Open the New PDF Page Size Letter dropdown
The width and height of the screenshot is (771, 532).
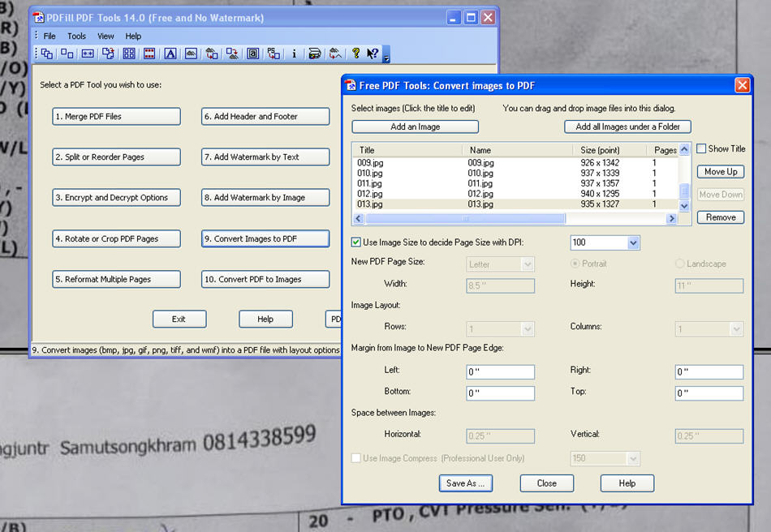click(528, 264)
